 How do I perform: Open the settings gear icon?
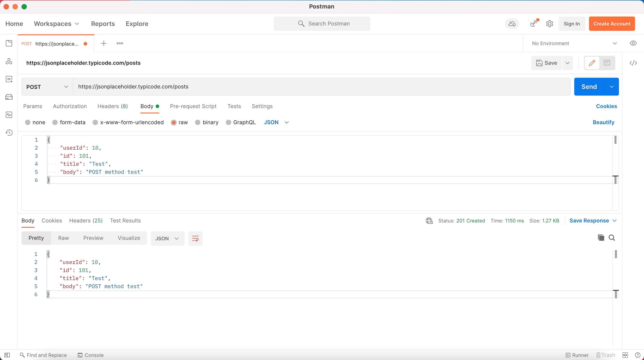coord(549,24)
